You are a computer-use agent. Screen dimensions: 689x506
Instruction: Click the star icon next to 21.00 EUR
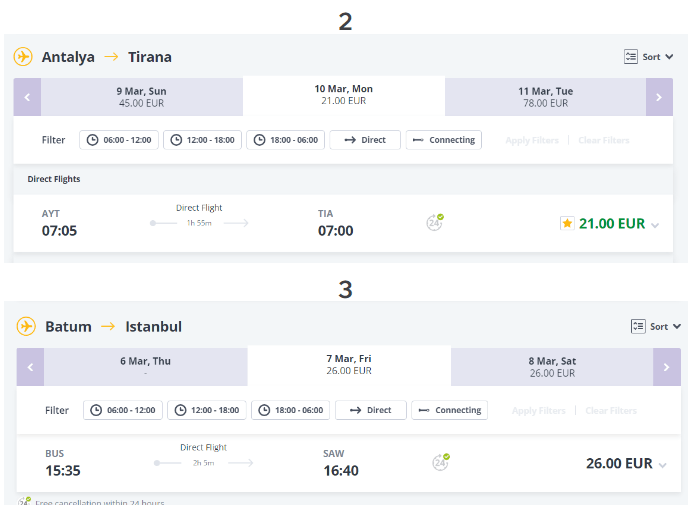click(x=567, y=224)
